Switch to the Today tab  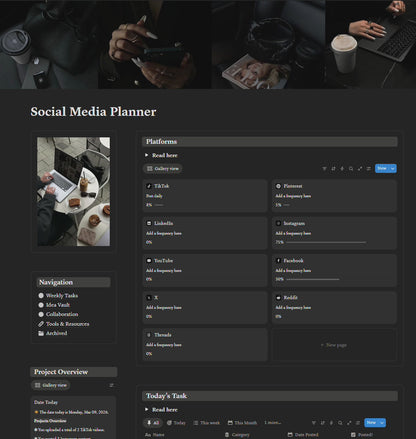tap(176, 423)
